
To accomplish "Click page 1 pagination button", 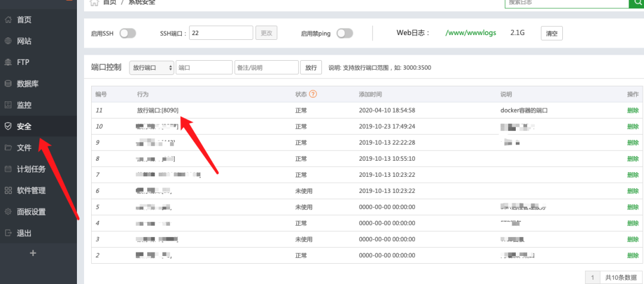I will pos(592,277).
